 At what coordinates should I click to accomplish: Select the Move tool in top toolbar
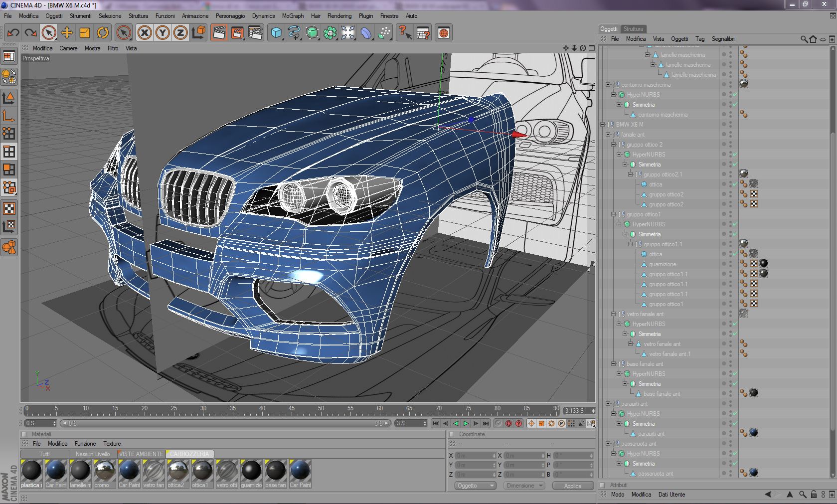pyautogui.click(x=66, y=33)
